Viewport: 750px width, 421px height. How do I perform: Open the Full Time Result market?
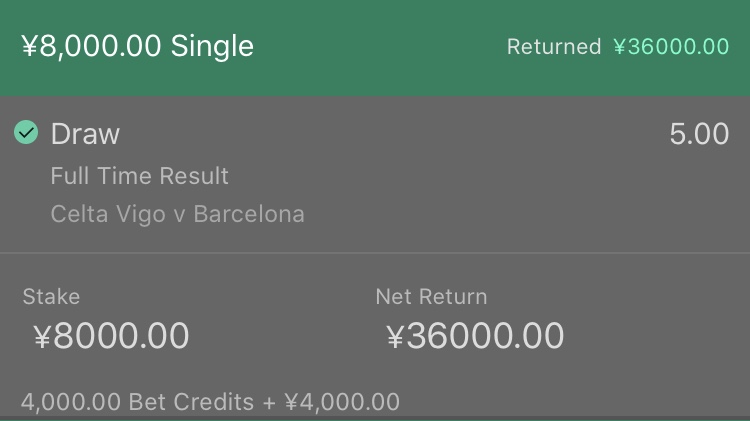pos(140,176)
